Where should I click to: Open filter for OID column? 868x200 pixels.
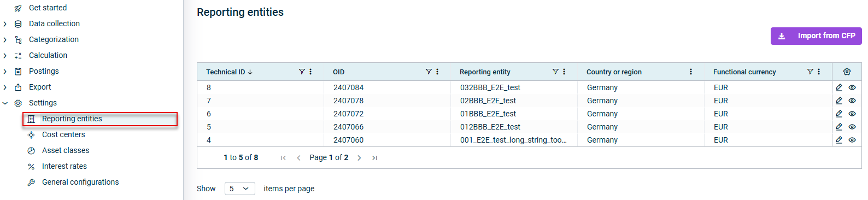[429, 72]
